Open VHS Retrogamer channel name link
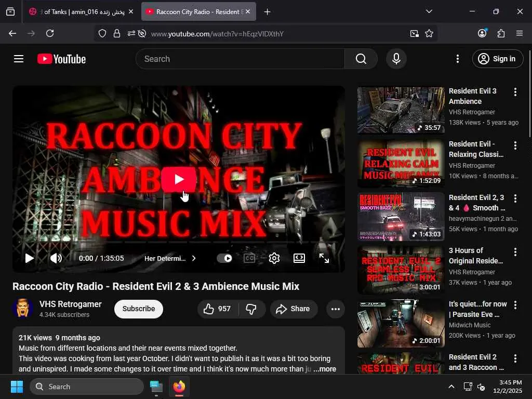 coord(71,304)
